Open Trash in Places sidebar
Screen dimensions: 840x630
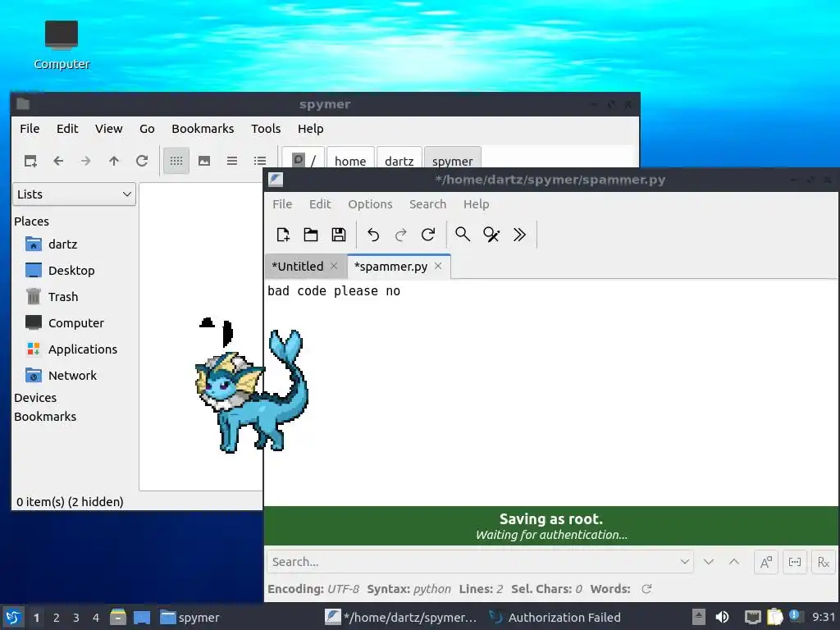[x=52, y=297]
